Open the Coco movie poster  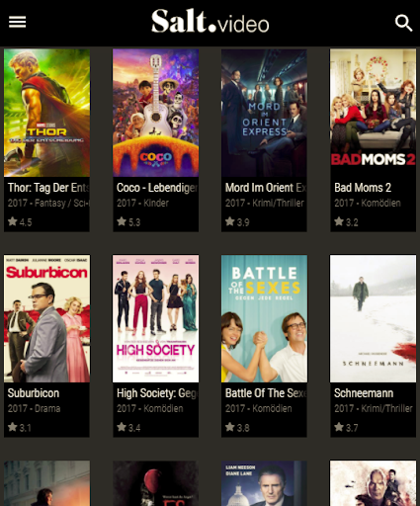click(x=155, y=113)
